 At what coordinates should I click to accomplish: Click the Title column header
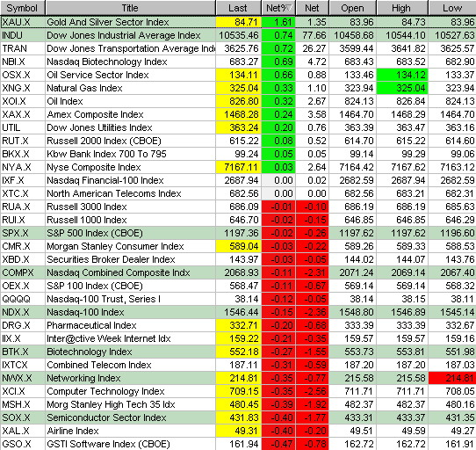click(130, 8)
